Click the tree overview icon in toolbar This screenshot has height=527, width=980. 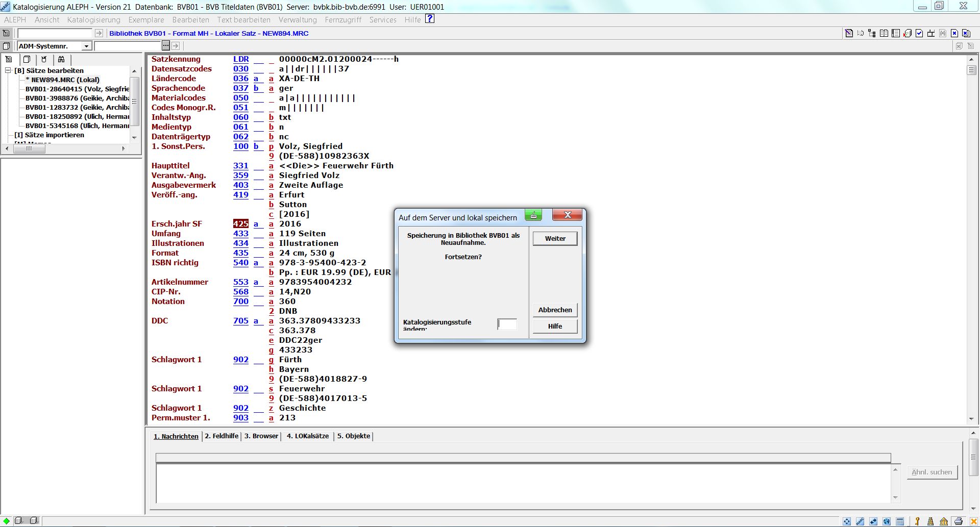tap(872, 33)
